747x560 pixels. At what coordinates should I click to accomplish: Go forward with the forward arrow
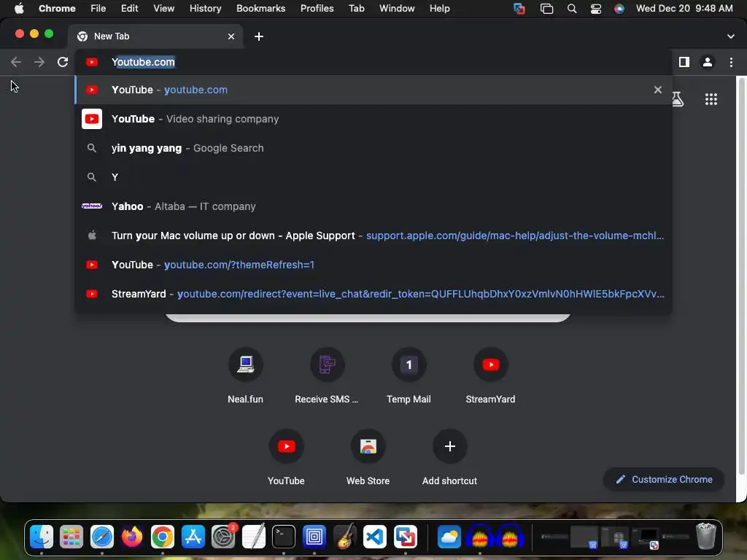pos(39,62)
